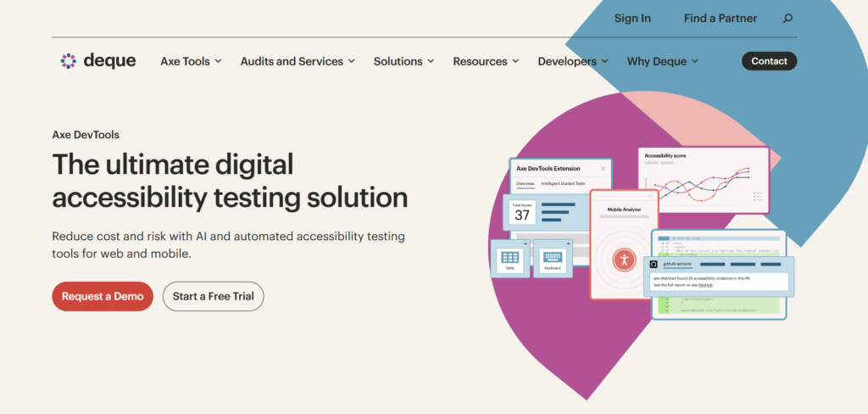Expand chevron next to Axe Tools
The width and height of the screenshot is (868, 414).
[218, 62]
